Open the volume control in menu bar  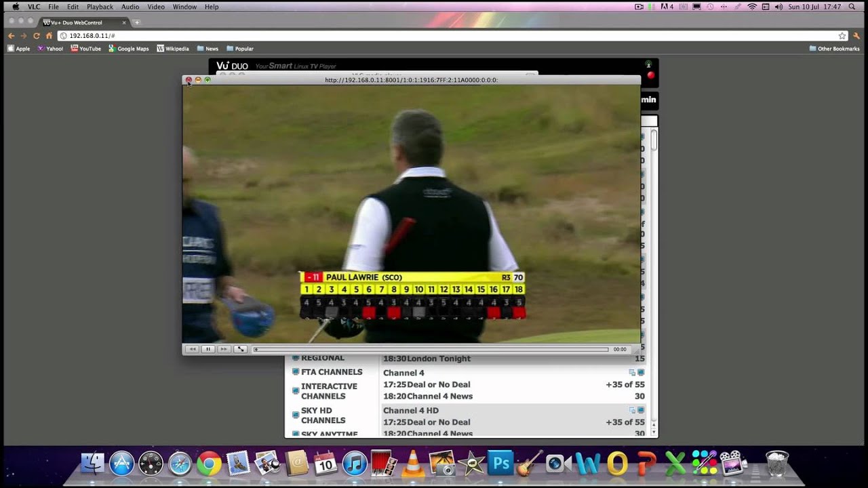[x=778, y=7]
